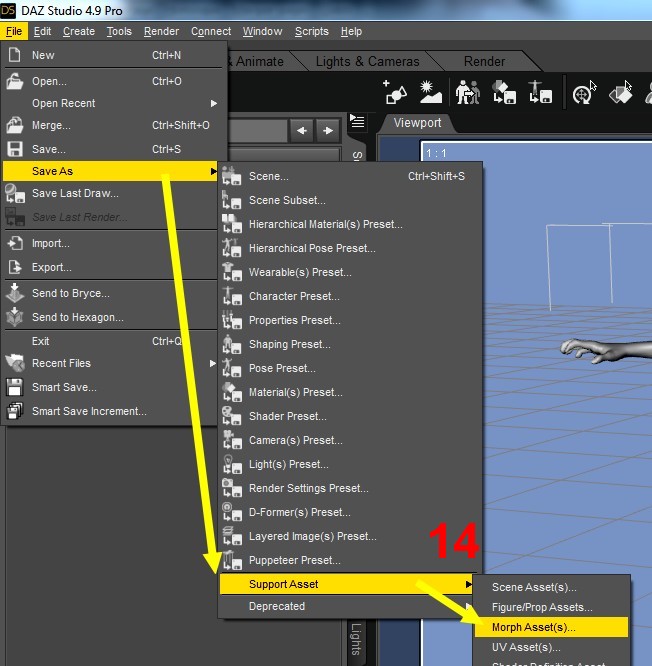This screenshot has width=652, height=666.
Task: Open the Render menu
Action: [x=161, y=31]
